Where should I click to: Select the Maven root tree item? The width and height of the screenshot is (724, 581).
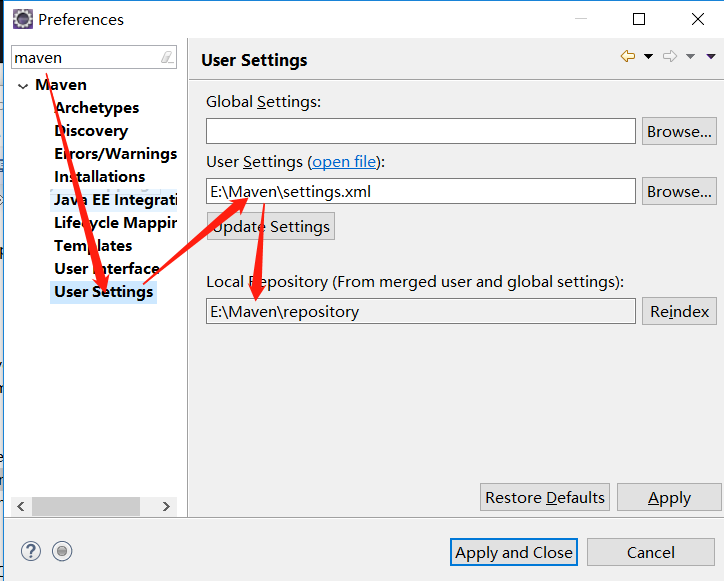click(x=61, y=85)
